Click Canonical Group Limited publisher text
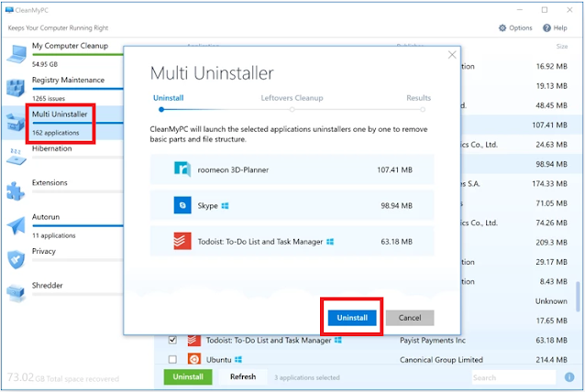Image resolution: width=585 pixels, height=392 pixels. [x=441, y=360]
